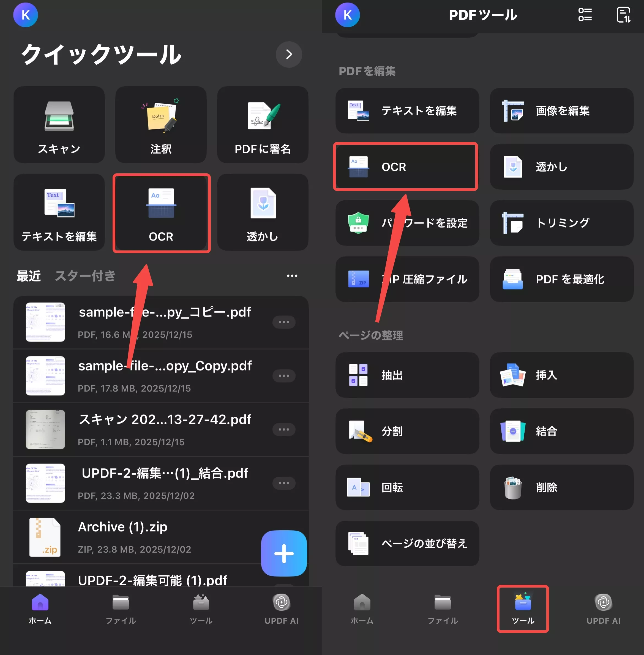644x655 pixels.
Task: Switch to the スター付き tab
Action: 85,276
